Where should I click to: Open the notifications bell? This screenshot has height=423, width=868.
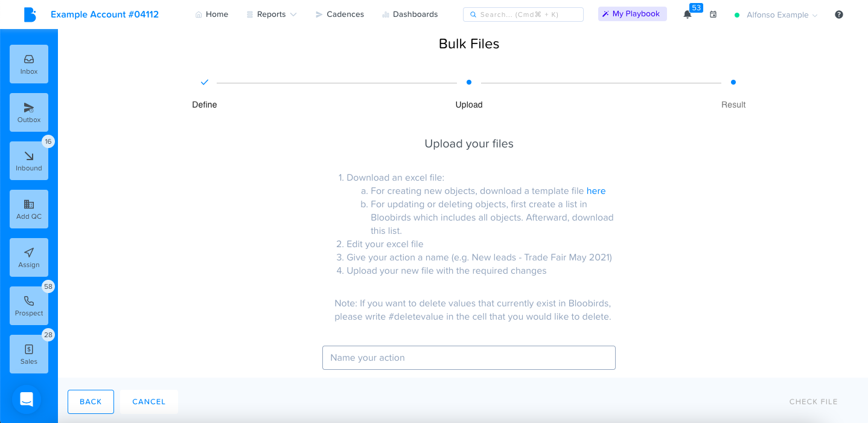688,15
